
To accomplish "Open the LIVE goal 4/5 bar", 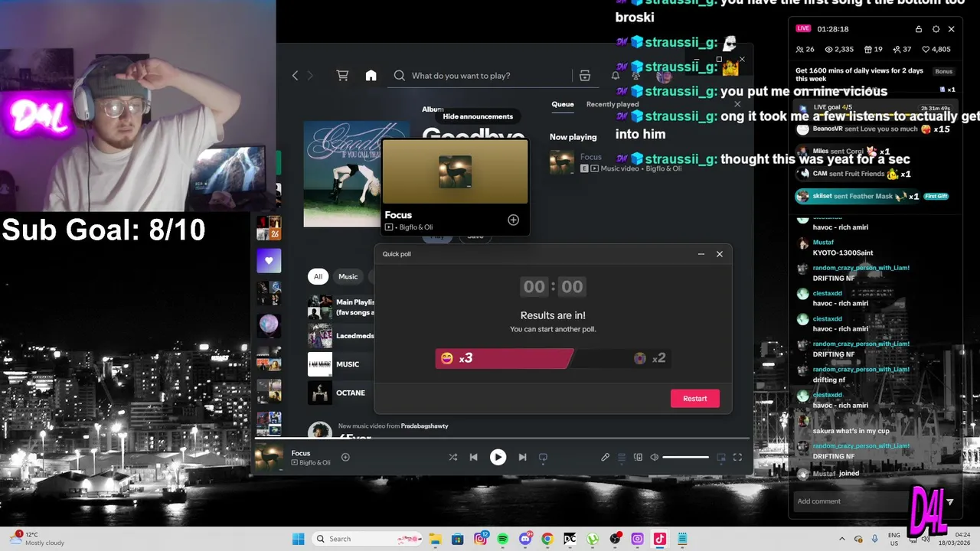I will (x=876, y=107).
